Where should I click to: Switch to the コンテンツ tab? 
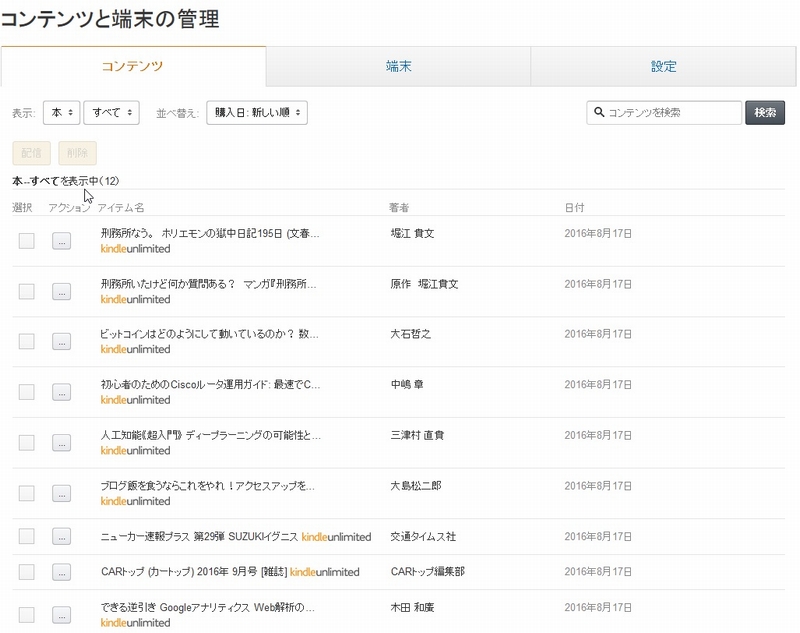click(x=133, y=66)
